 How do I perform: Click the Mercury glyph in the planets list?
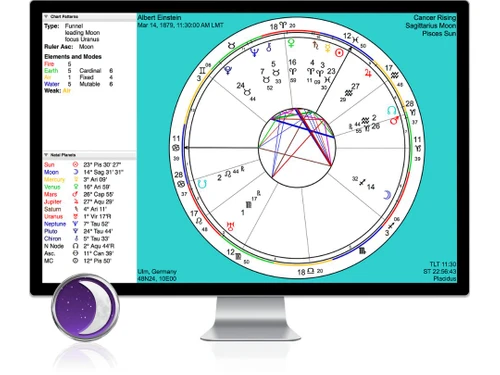click(75, 179)
